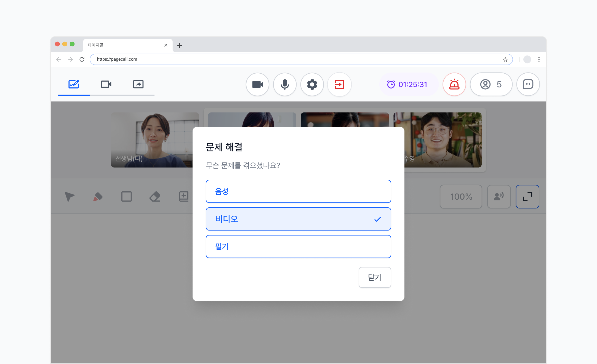
Task: Toggle the camera button in the top bar
Action: (257, 84)
